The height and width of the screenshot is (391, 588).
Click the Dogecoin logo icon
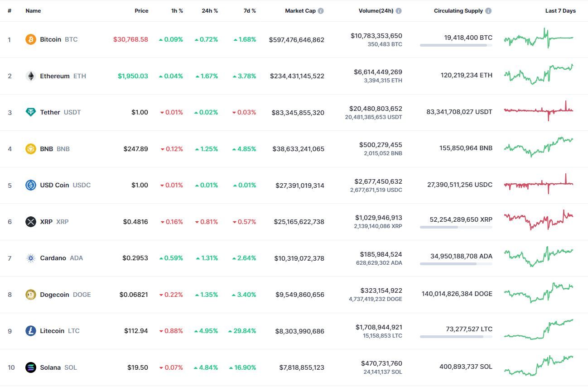(x=31, y=295)
